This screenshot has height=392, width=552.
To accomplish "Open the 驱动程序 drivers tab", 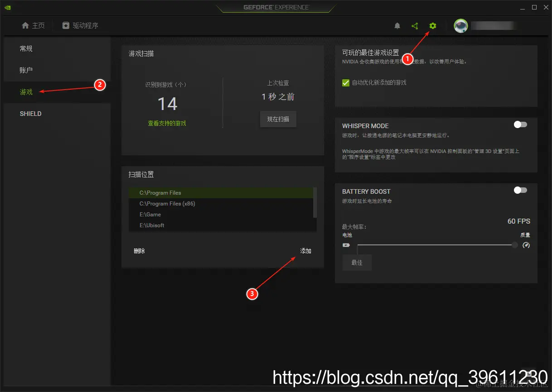I will tap(80, 26).
